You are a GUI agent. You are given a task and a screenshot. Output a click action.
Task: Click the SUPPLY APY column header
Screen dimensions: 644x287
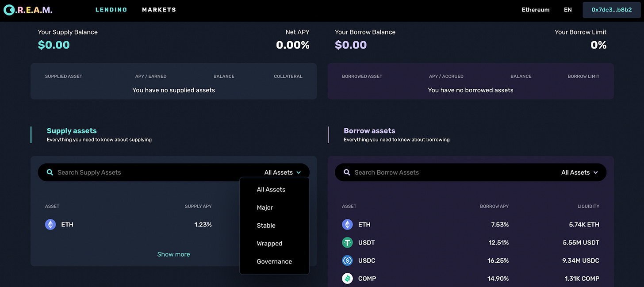tap(198, 206)
